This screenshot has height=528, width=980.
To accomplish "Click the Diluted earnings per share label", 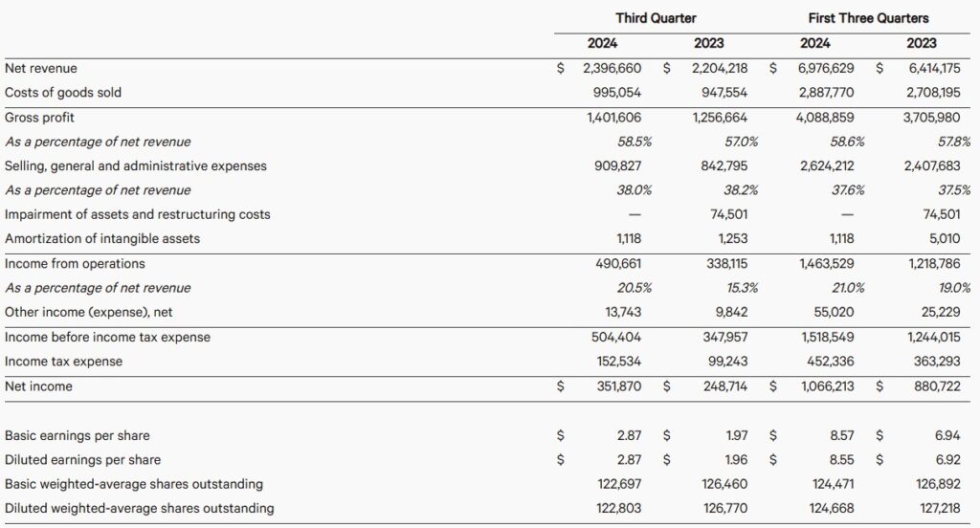I will click(x=83, y=459).
